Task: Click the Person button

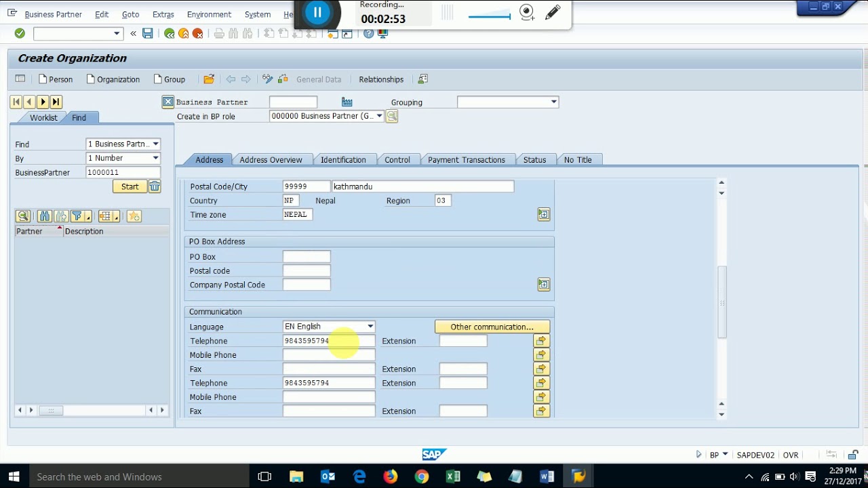Action: (56, 79)
